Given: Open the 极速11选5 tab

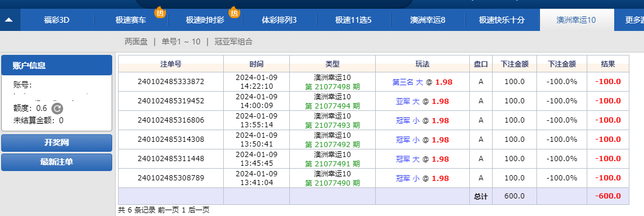Looking at the screenshot, I should [353, 20].
